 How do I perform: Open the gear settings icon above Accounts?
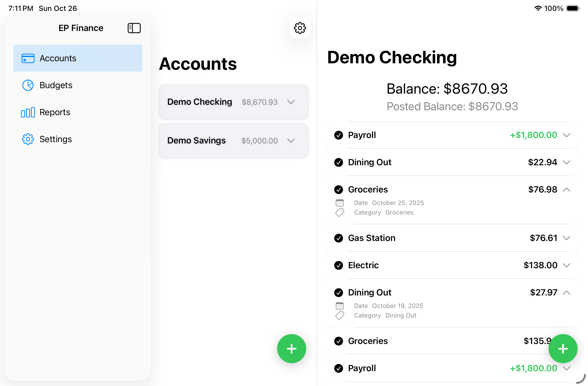point(300,28)
